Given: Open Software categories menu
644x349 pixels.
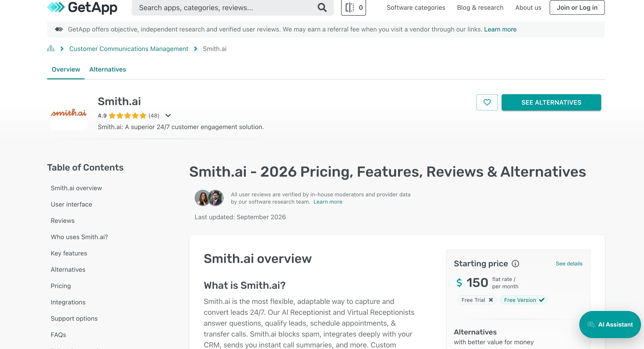Looking at the screenshot, I should point(416,7).
